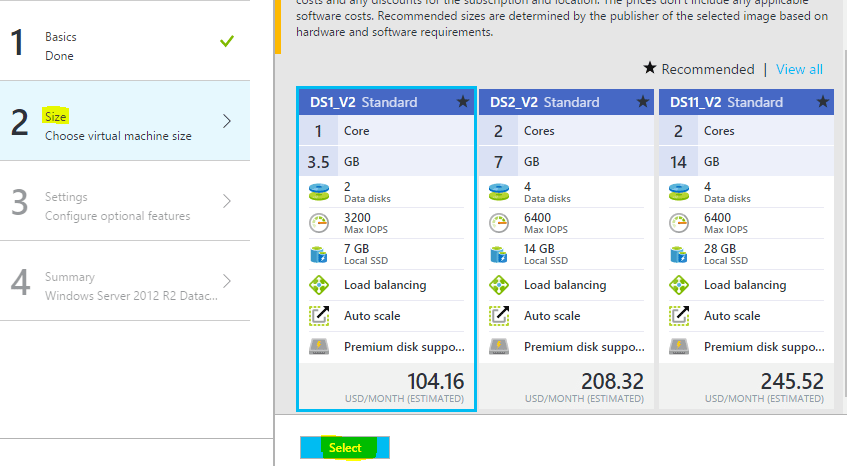
Task: Open the View all sizes link
Action: [x=799, y=69]
